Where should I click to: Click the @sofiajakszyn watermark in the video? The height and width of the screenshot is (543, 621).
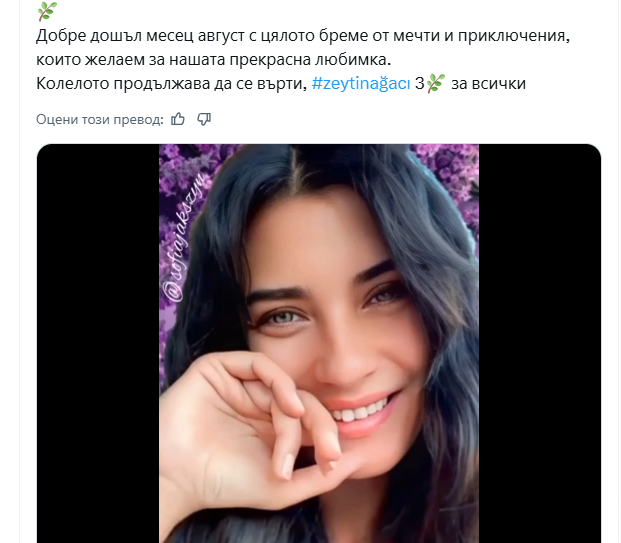pyautogui.click(x=183, y=236)
